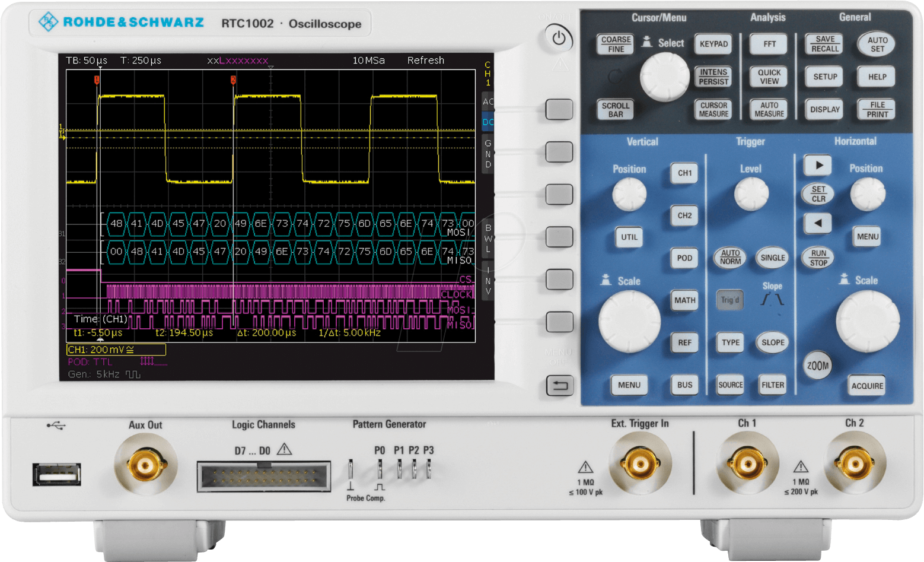The height and width of the screenshot is (562, 924).
Task: Toggle the RUN STOP acquisition button
Action: [818, 258]
